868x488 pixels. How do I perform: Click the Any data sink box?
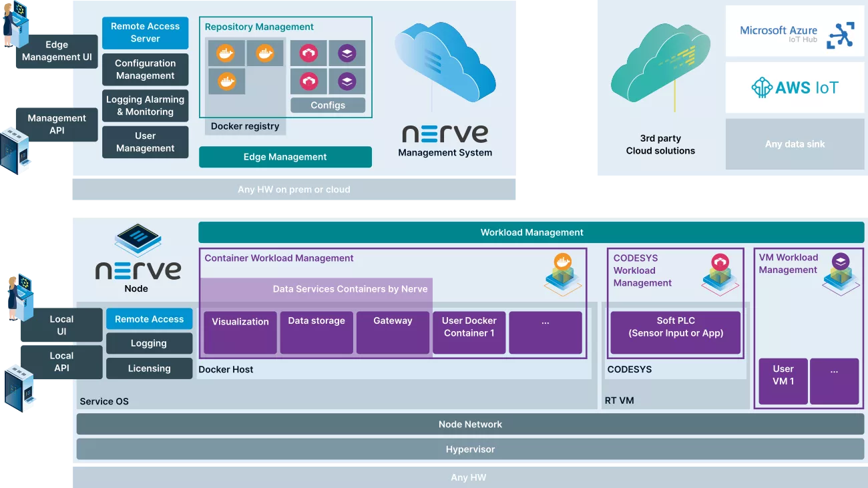(795, 144)
